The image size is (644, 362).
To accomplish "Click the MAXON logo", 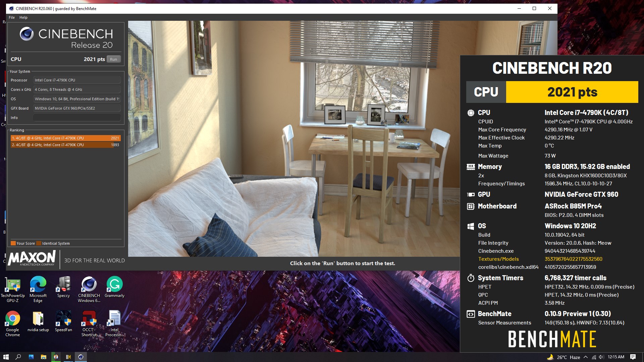I will (x=32, y=258).
